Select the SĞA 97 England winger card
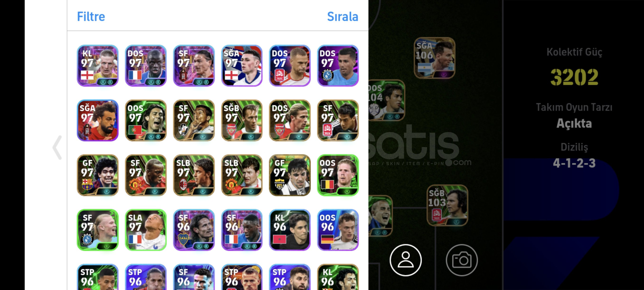The image size is (644, 290). (242, 66)
